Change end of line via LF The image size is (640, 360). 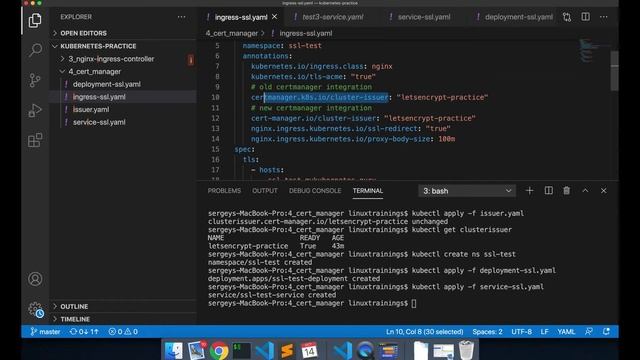coord(544,331)
